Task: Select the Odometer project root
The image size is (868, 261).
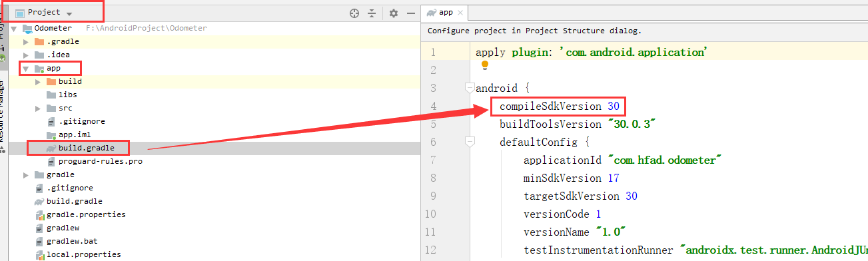Action: point(53,28)
